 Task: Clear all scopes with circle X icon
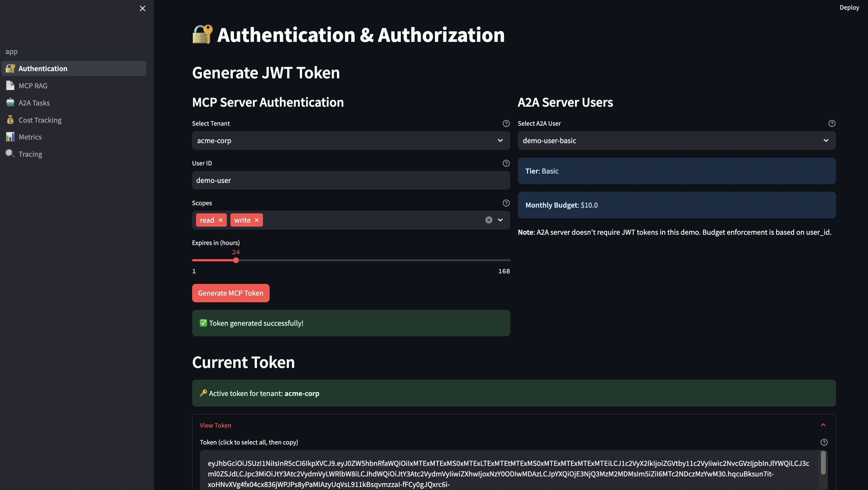tap(489, 220)
